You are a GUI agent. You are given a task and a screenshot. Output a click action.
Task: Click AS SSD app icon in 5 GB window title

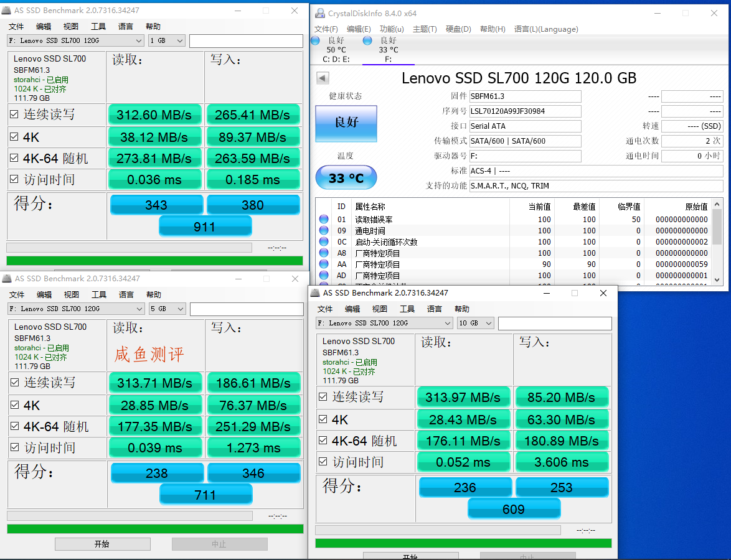7,279
